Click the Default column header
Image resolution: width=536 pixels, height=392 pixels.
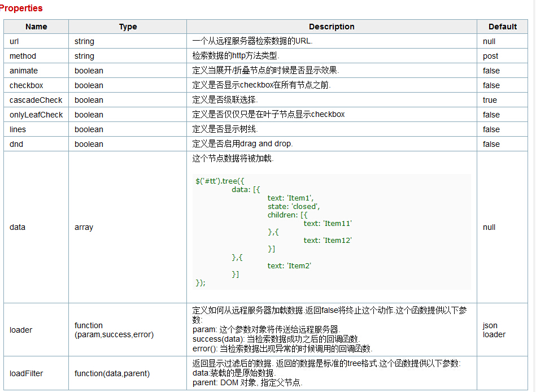[503, 27]
